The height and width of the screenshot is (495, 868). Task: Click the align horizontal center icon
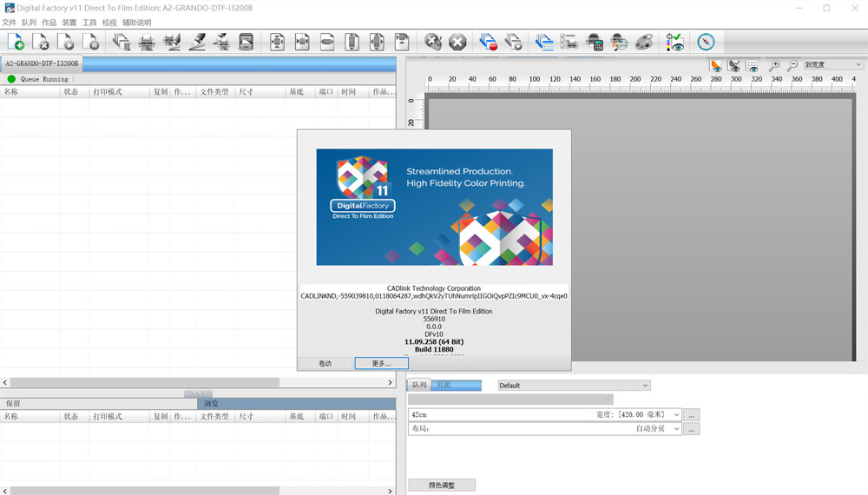coord(302,42)
